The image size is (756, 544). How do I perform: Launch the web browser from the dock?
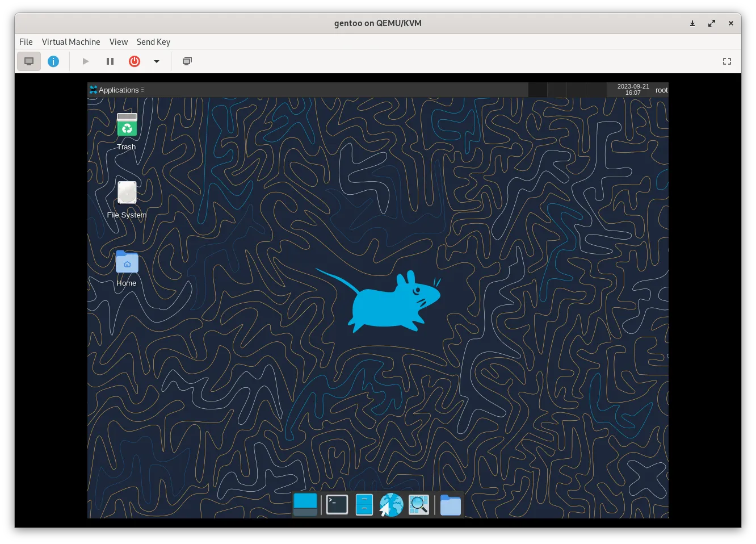pyautogui.click(x=391, y=504)
